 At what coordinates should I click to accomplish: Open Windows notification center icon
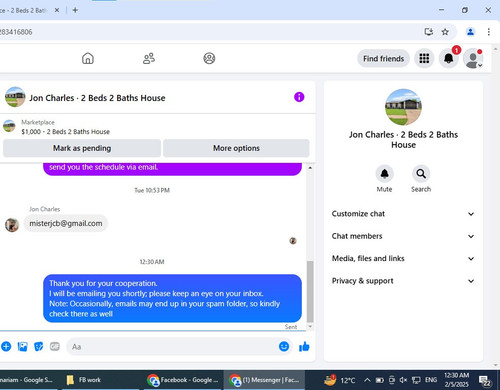[x=485, y=380]
